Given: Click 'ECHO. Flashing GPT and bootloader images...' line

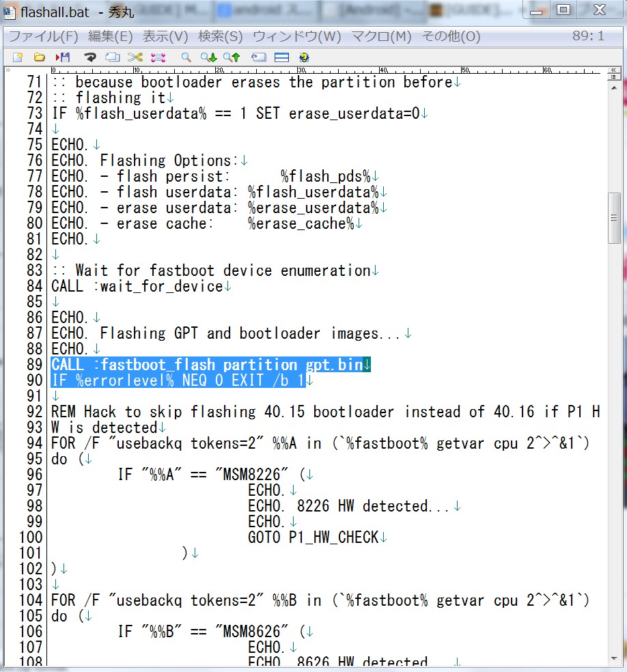Looking at the screenshot, I should 225,333.
